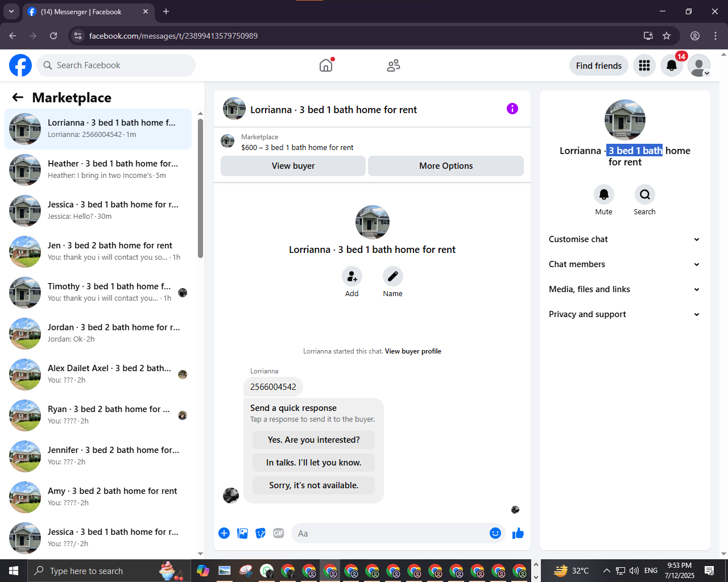The height and width of the screenshot is (582, 728).
Task: Open the Windows action center notifications icon
Action: coord(709,571)
